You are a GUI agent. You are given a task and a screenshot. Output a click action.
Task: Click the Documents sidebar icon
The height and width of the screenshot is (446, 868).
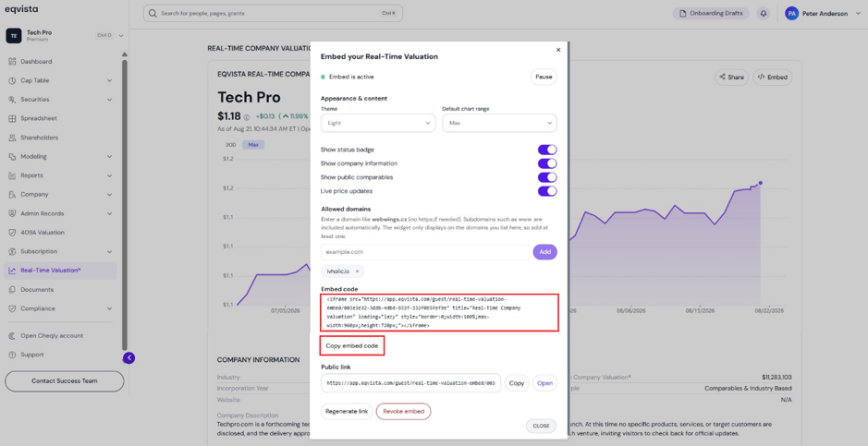pos(12,290)
